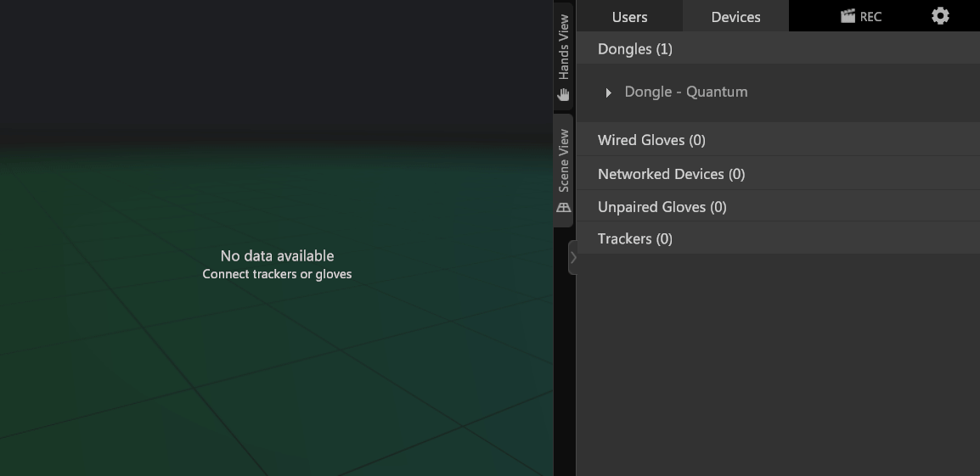Open the Unpaired Gloves (0) section
The width and height of the screenshot is (980, 476).
pos(662,207)
